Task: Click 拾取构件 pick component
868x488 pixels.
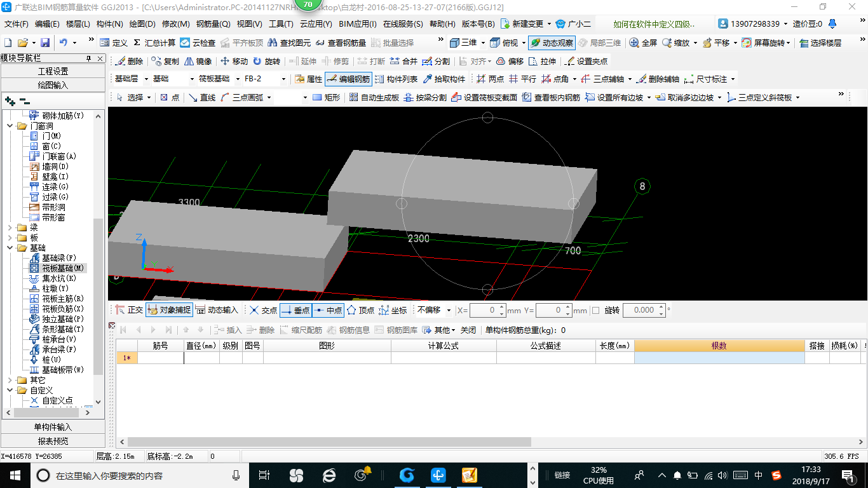Action: (x=444, y=79)
